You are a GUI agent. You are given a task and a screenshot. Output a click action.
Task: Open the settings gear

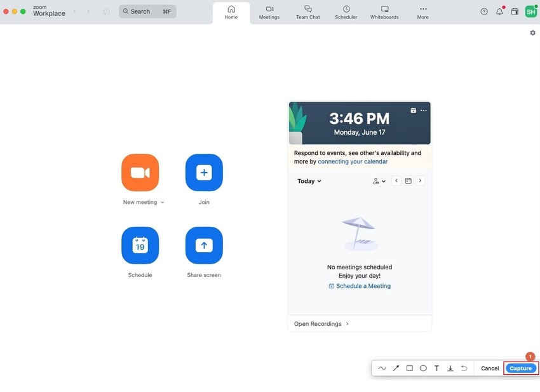click(x=532, y=32)
